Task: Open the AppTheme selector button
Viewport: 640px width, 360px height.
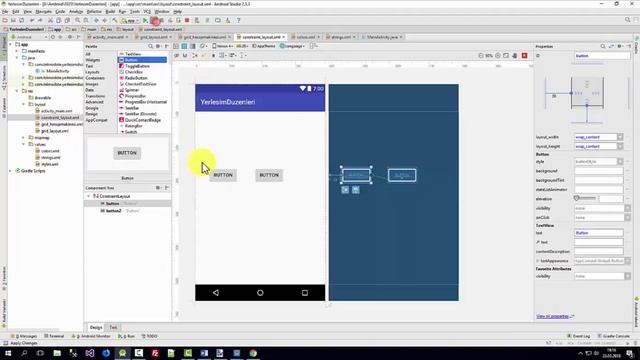Action: click(264, 46)
